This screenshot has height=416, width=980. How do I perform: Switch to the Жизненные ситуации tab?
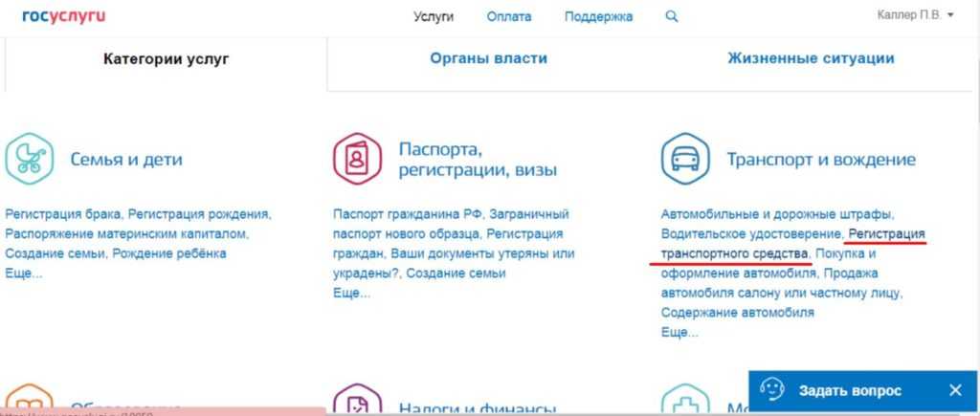[x=811, y=58]
